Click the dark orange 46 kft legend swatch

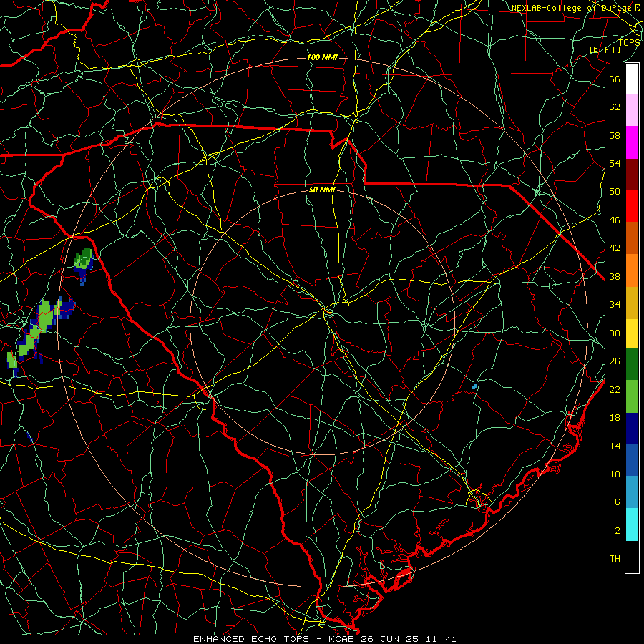pos(632,238)
